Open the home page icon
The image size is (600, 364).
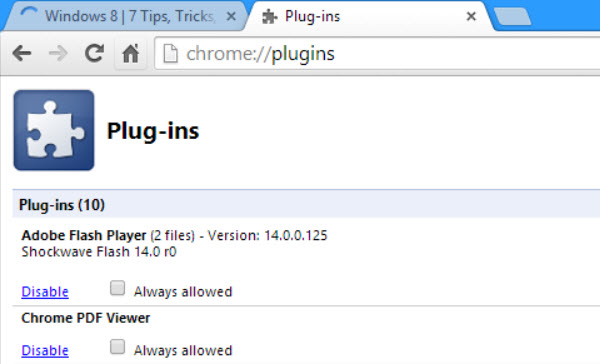click(x=130, y=53)
